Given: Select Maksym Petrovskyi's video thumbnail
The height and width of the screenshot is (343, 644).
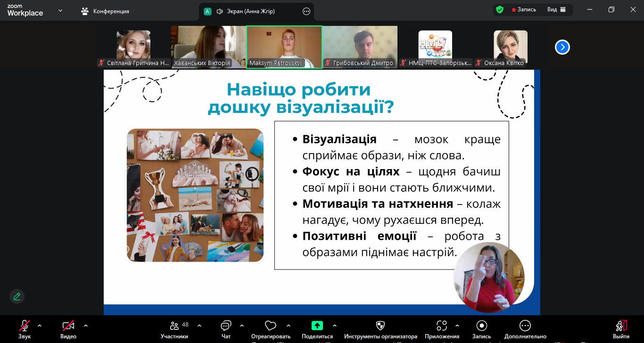Looking at the screenshot, I should pos(284,47).
